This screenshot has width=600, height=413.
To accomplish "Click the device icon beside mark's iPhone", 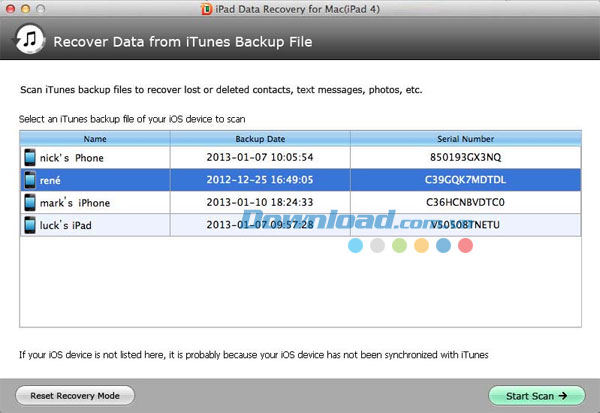I will 30,202.
